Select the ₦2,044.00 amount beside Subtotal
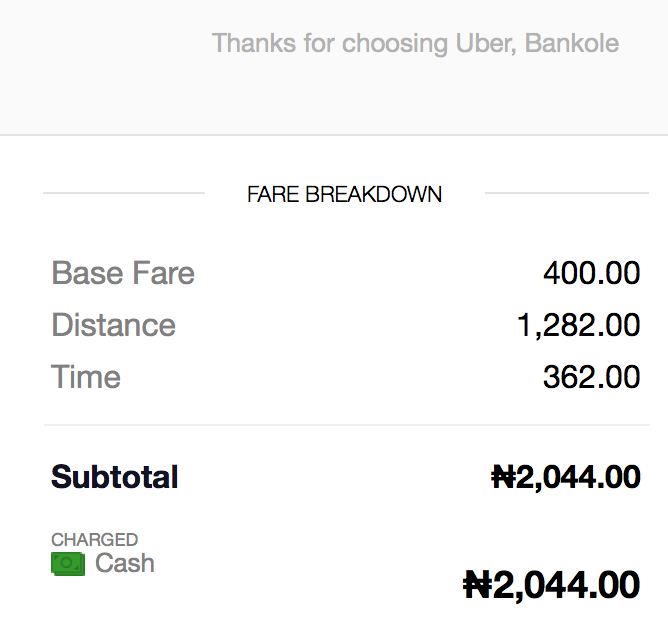Screen dimensions: 668x644 (x=565, y=477)
